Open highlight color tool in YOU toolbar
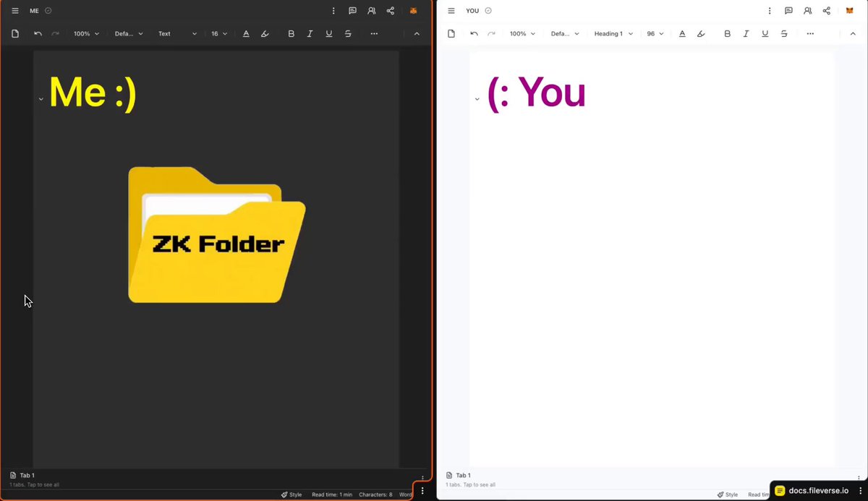Image resolution: width=868 pixels, height=501 pixels. [x=701, y=33]
